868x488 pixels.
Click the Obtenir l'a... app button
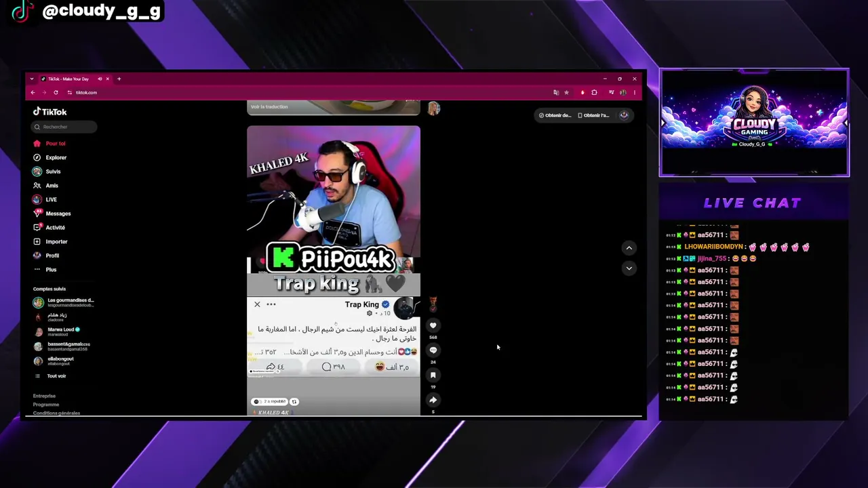593,115
